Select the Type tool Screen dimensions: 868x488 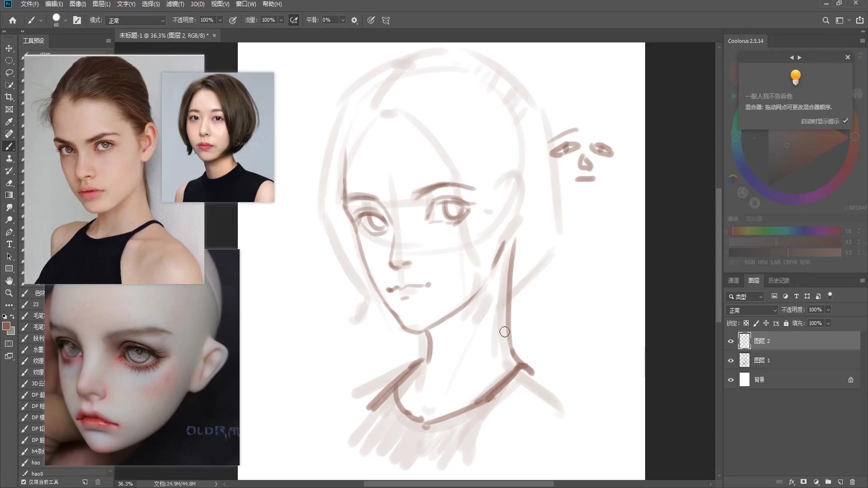pos(9,244)
